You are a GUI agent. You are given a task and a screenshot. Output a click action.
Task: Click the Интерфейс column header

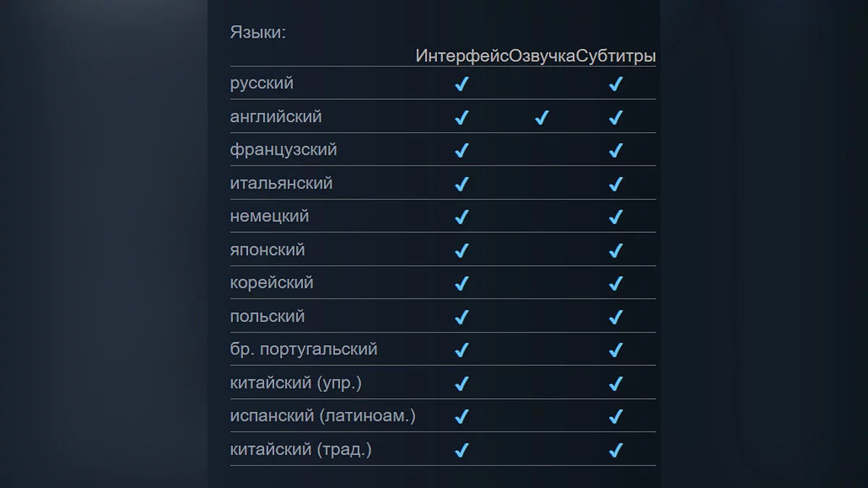click(x=462, y=56)
